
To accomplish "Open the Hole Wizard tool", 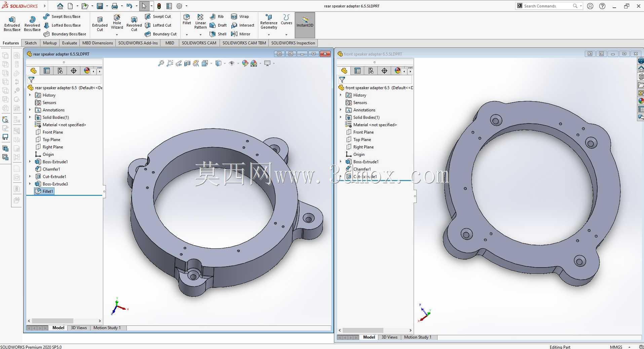I will point(117,22).
